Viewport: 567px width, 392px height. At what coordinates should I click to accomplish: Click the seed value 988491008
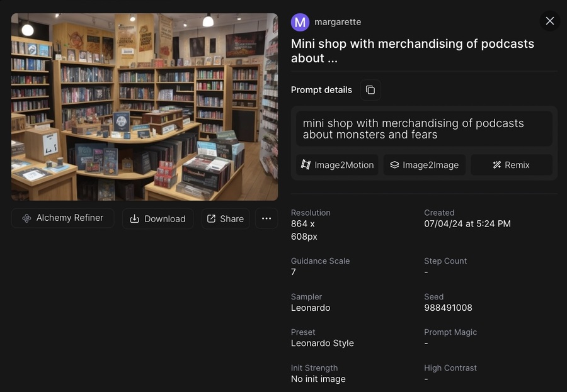[448, 308]
